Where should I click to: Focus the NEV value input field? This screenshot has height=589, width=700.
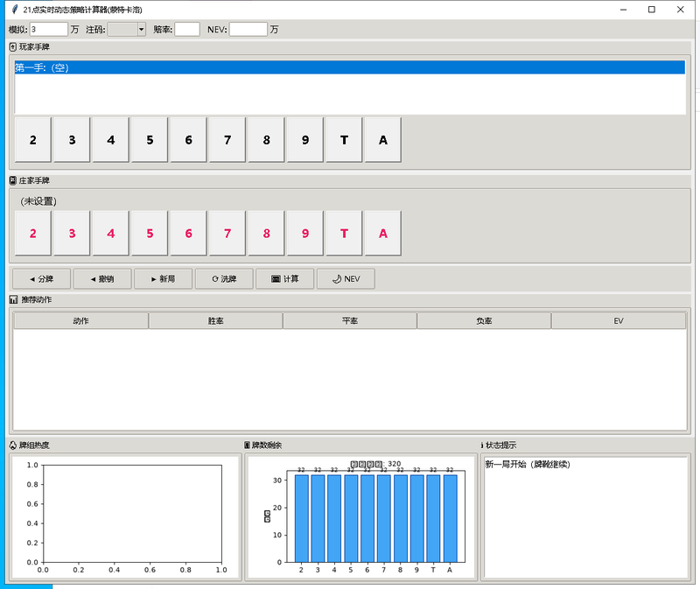pos(248,30)
